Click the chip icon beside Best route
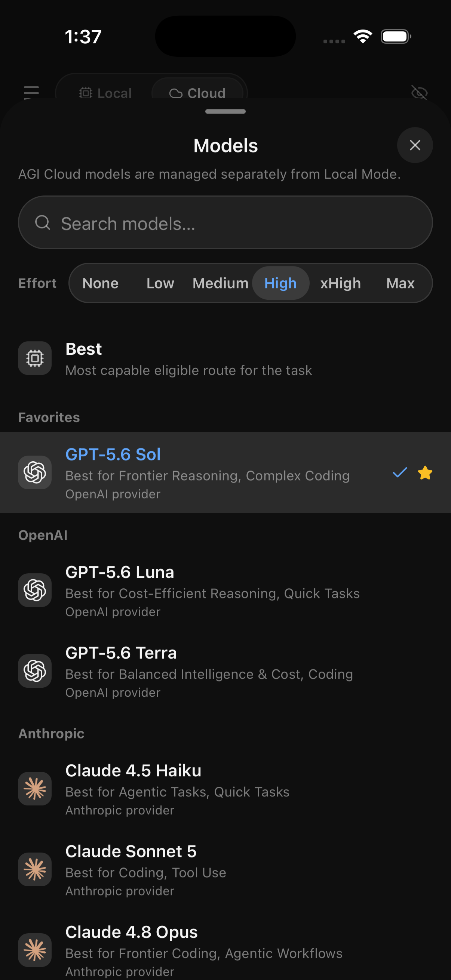 tap(35, 358)
